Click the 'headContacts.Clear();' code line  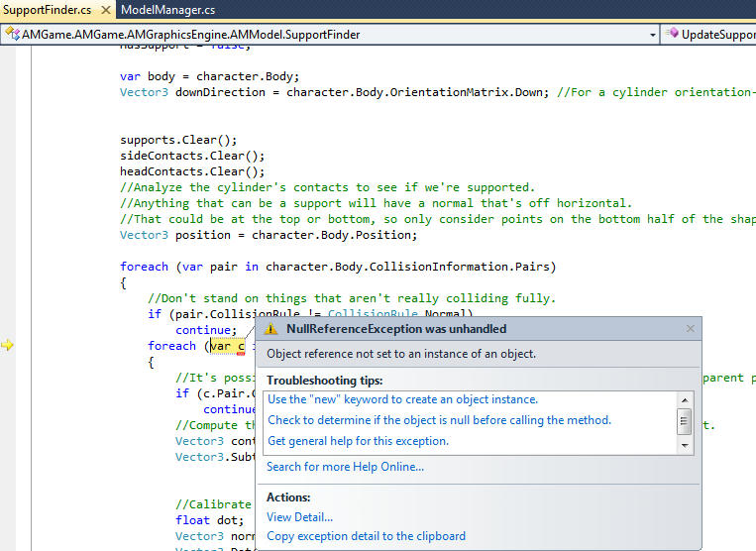click(192, 171)
